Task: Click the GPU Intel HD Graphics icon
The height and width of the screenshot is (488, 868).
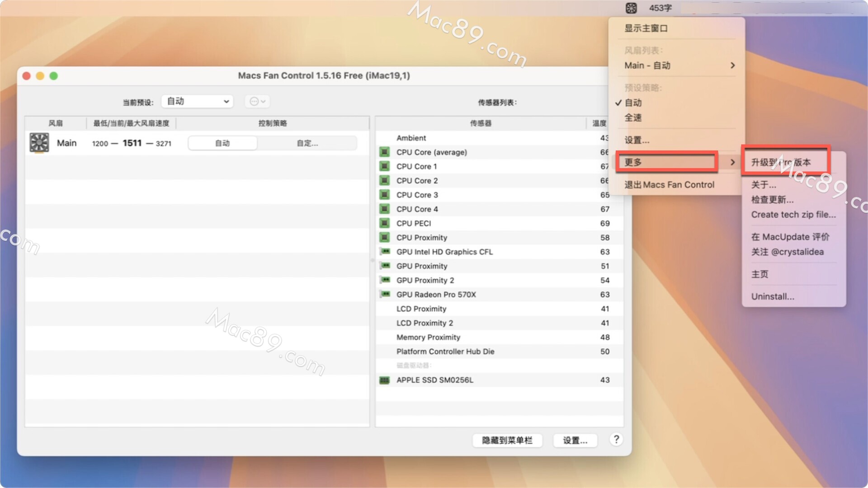Action: pyautogui.click(x=385, y=252)
